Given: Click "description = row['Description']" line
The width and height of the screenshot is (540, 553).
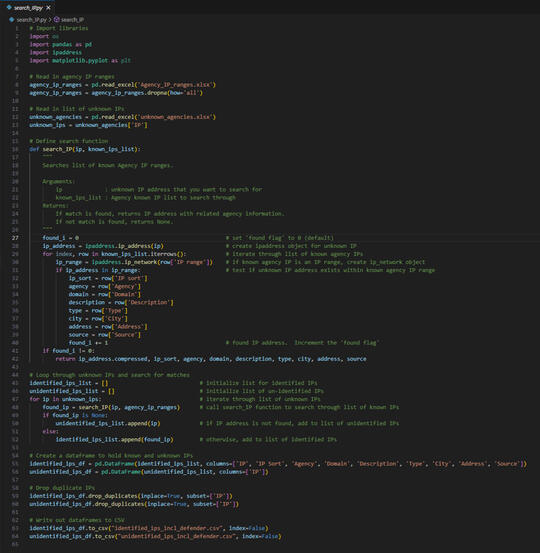Looking at the screenshot, I should (121, 303).
